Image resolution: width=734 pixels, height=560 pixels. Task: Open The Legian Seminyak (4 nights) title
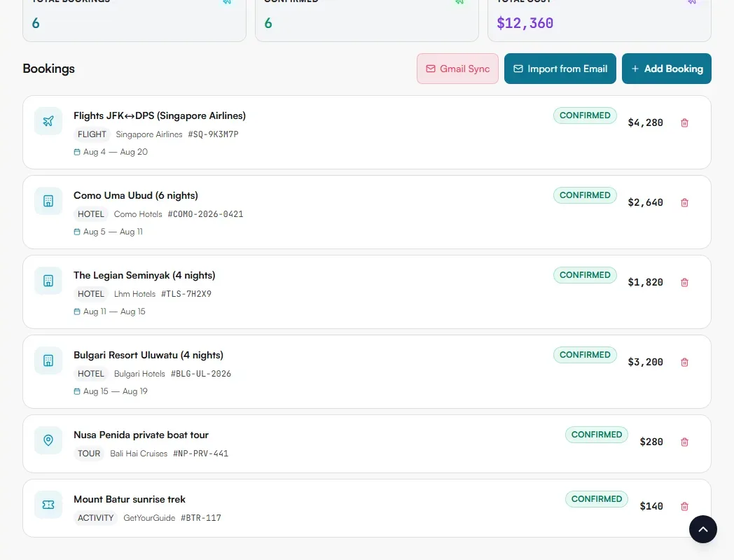[144, 275]
